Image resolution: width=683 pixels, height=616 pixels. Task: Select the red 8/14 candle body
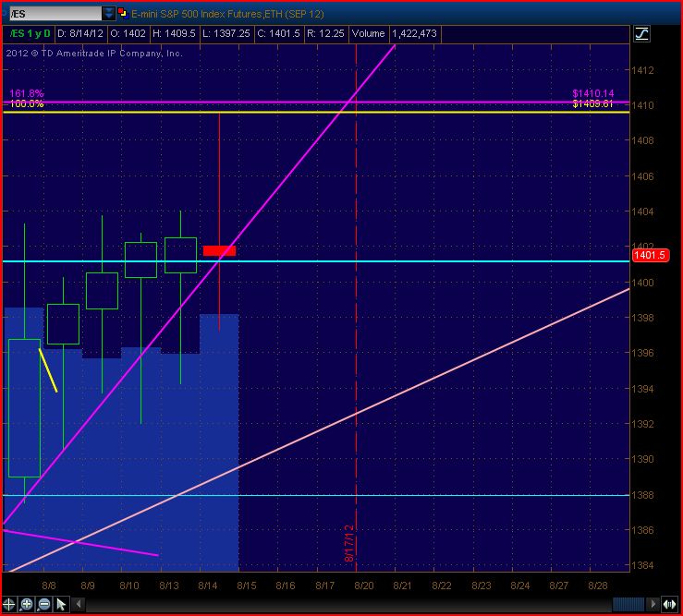[220, 251]
